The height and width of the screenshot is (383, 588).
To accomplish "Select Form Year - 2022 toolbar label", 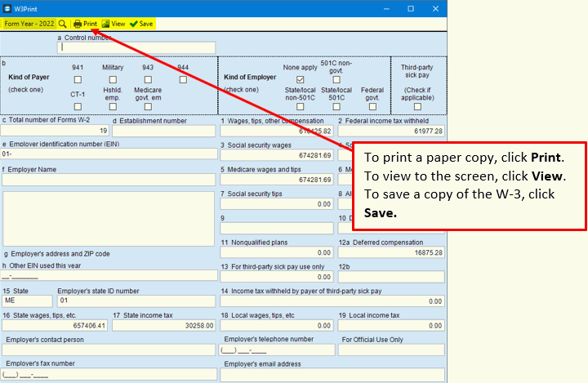I will (x=28, y=24).
